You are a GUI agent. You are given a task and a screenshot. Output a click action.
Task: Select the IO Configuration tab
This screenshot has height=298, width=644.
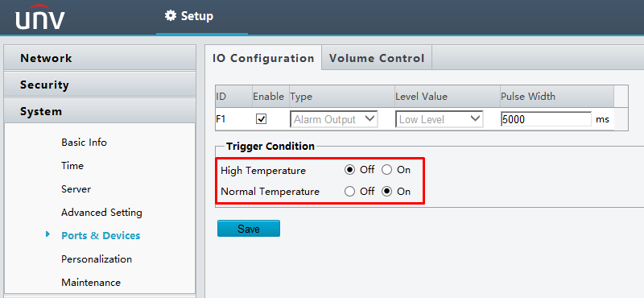tap(263, 58)
